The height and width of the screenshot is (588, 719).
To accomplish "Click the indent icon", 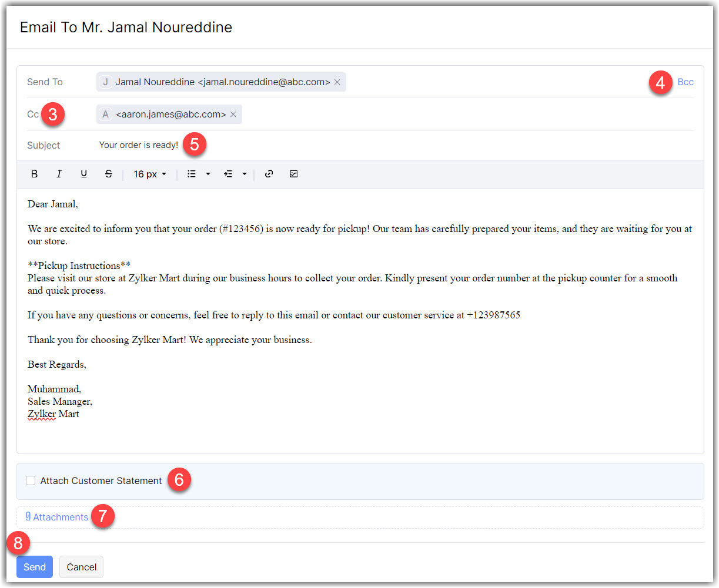I will 228,174.
